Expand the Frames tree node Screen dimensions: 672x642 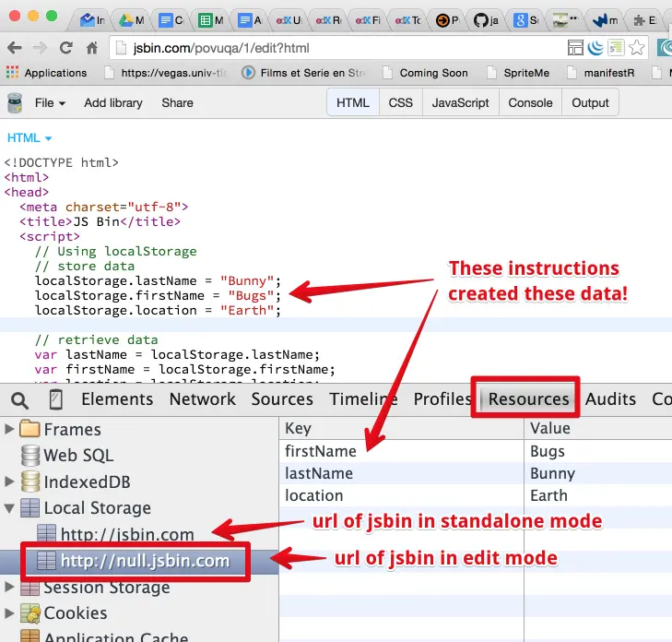(x=9, y=429)
